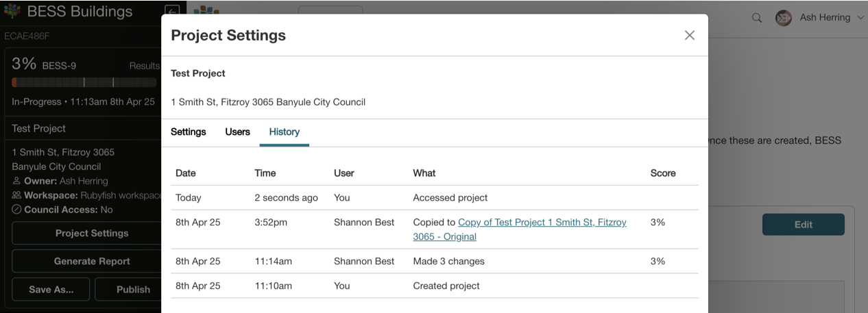Click the Save As... button
Image resolution: width=868 pixels, height=313 pixels.
(x=51, y=290)
